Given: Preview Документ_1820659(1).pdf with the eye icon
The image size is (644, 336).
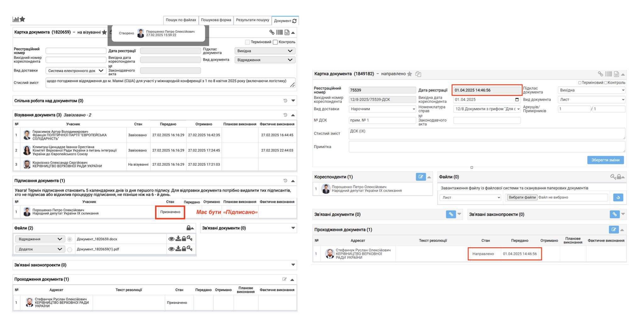Looking at the screenshot, I should [x=171, y=249].
